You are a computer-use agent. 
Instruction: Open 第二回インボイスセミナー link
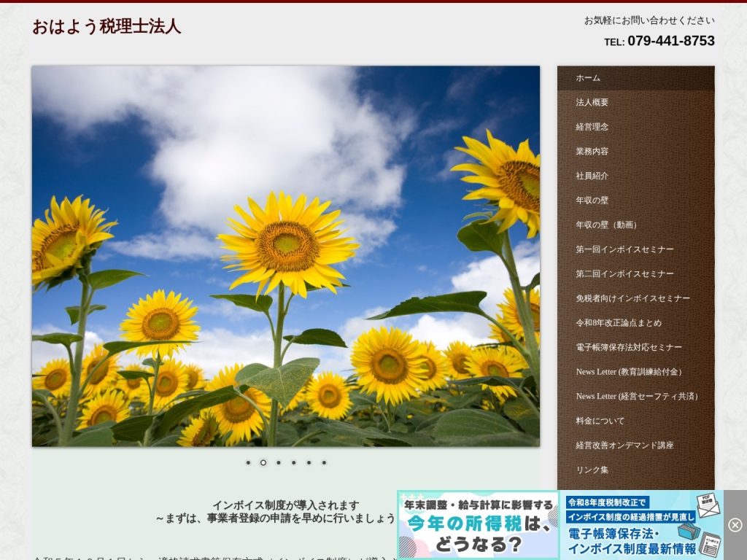point(636,274)
